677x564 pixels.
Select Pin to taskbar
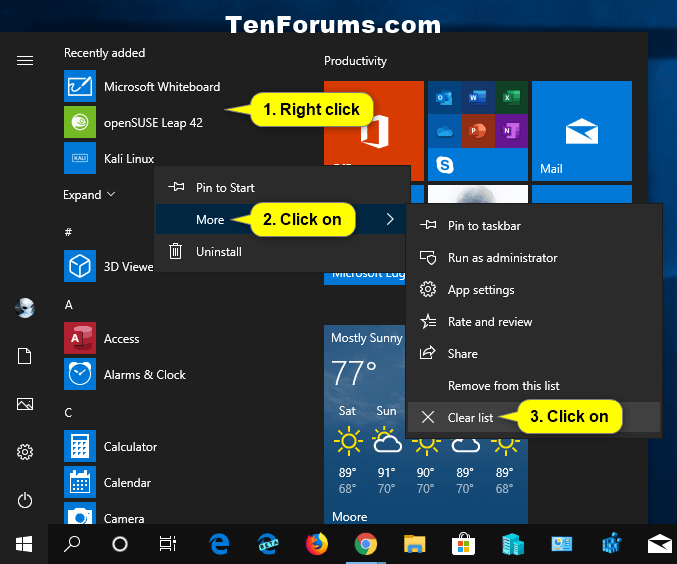(x=534, y=225)
